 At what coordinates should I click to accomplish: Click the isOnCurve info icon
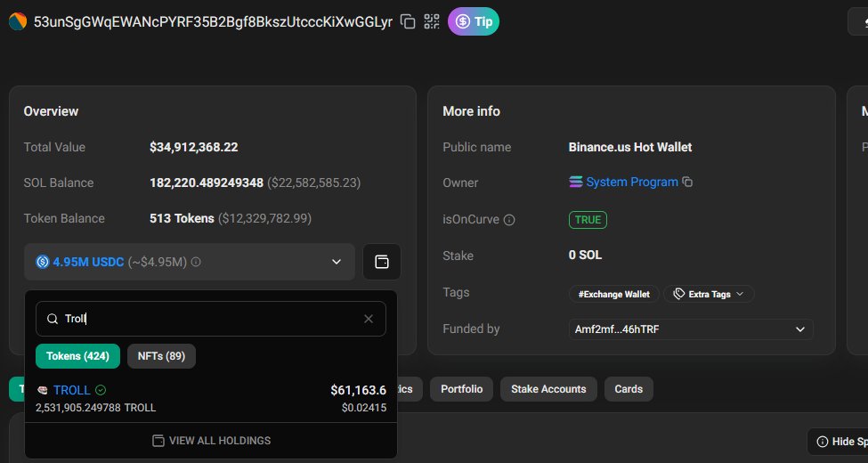click(509, 220)
